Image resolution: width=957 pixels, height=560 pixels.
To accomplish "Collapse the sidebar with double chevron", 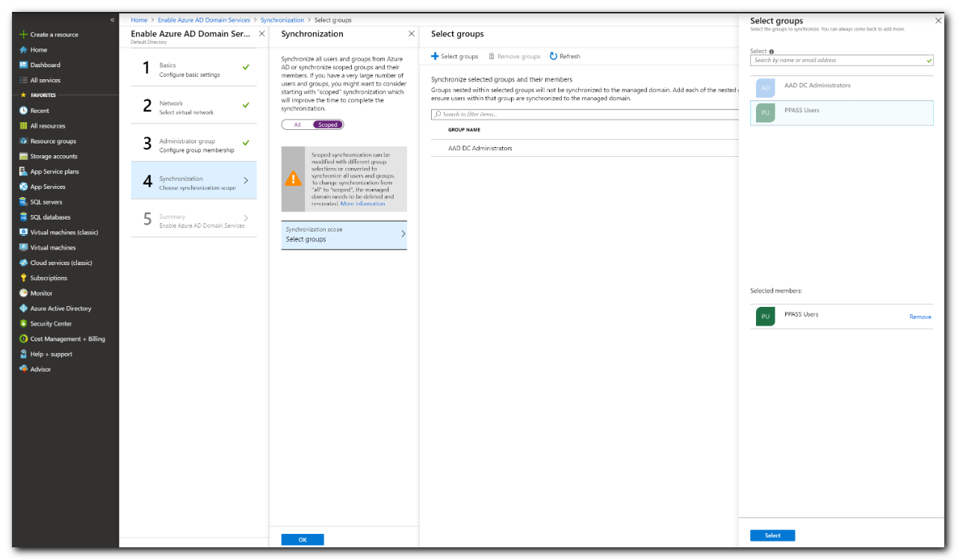I will 112,19.
